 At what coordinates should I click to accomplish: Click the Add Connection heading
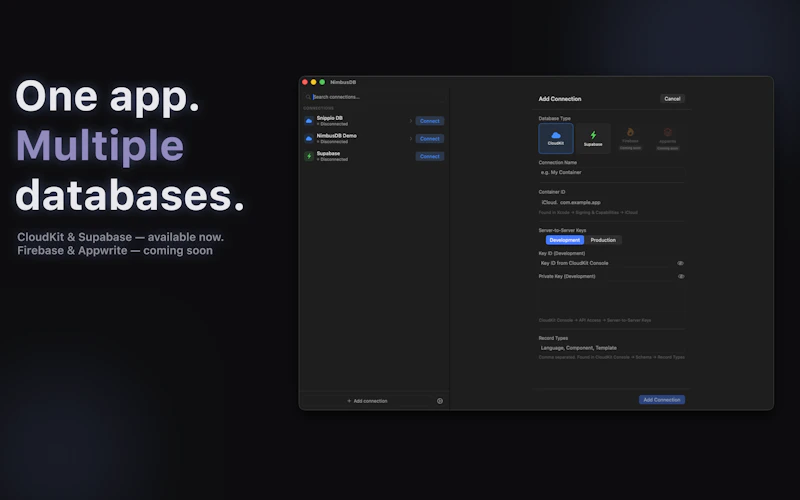pos(560,99)
